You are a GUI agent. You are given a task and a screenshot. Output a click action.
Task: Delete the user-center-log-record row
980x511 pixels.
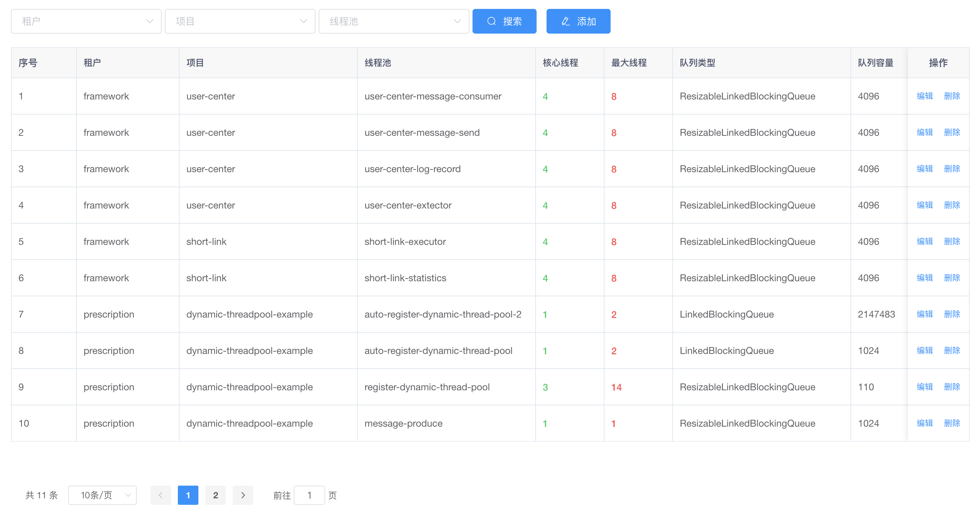[952, 169]
